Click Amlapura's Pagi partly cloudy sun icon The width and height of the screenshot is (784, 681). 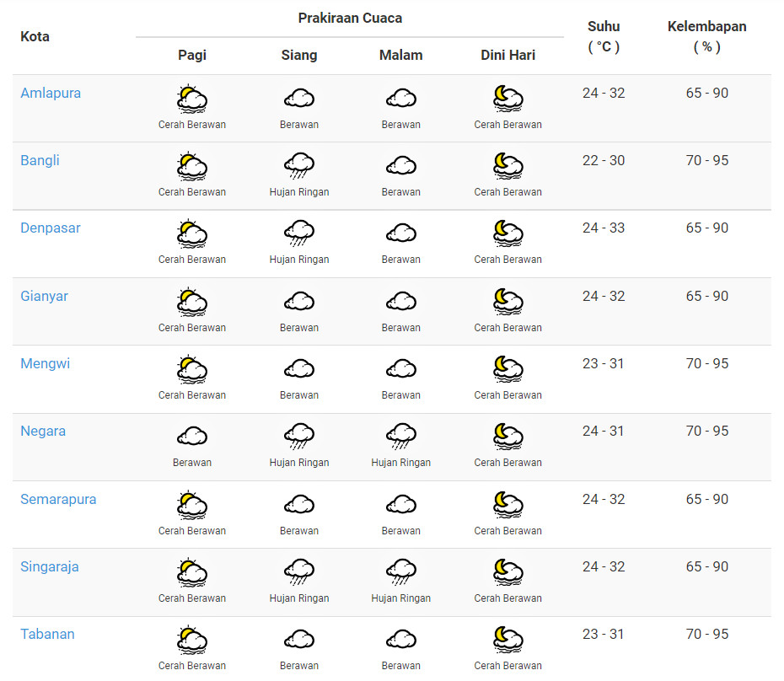pos(192,99)
